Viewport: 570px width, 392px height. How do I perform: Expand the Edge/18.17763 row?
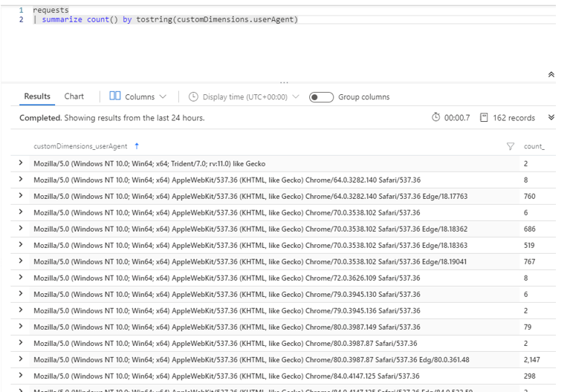[21, 195]
